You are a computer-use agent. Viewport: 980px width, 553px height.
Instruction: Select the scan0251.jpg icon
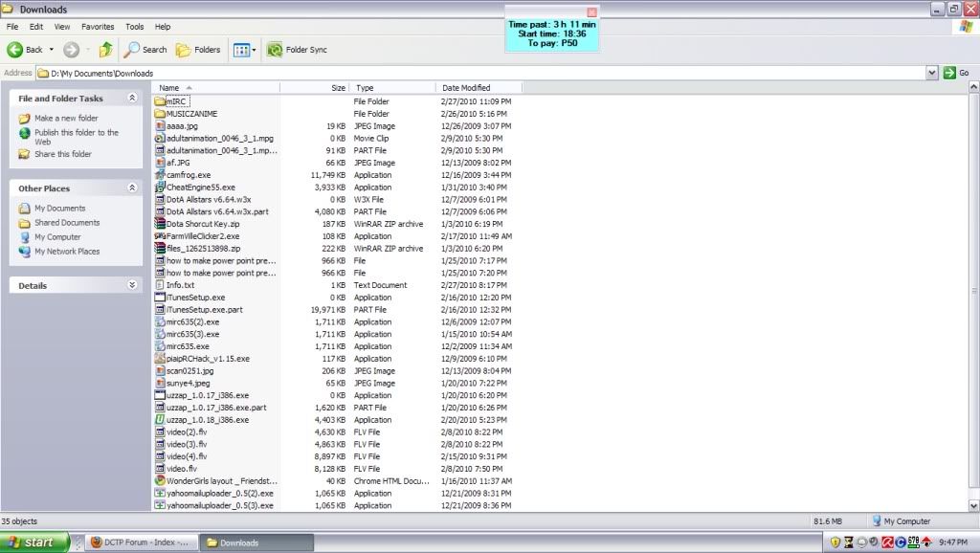(x=160, y=370)
